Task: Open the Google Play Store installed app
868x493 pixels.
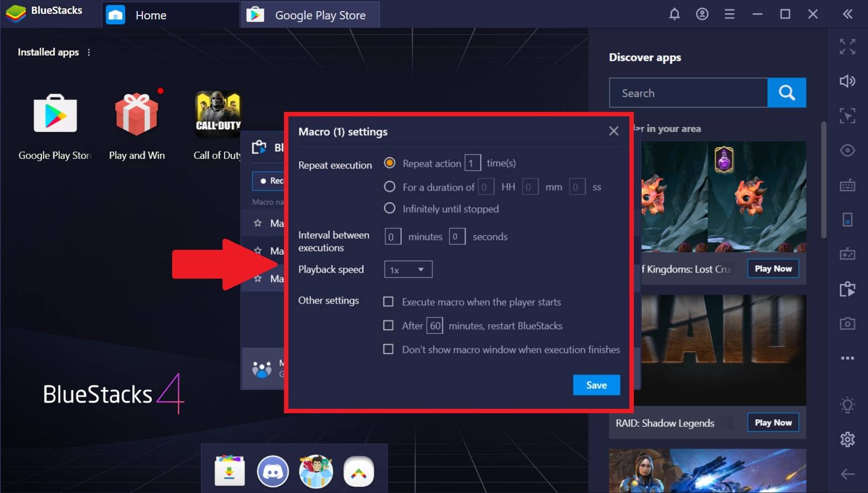Action: 55,114
